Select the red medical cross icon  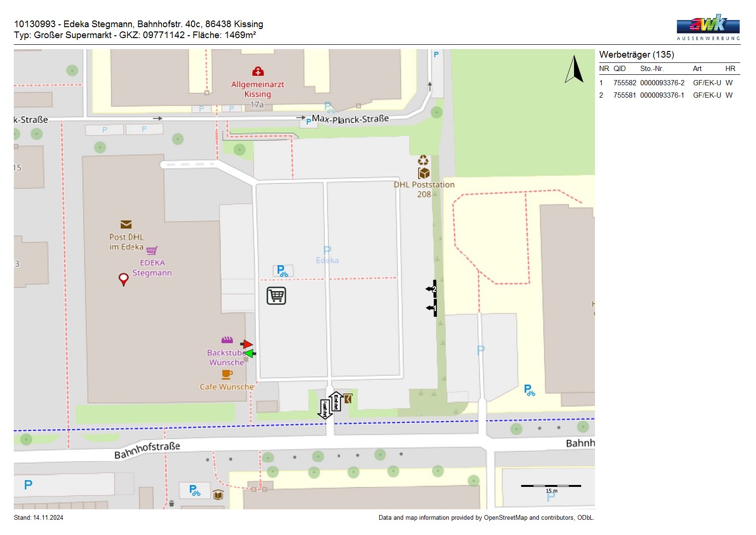coord(258,71)
